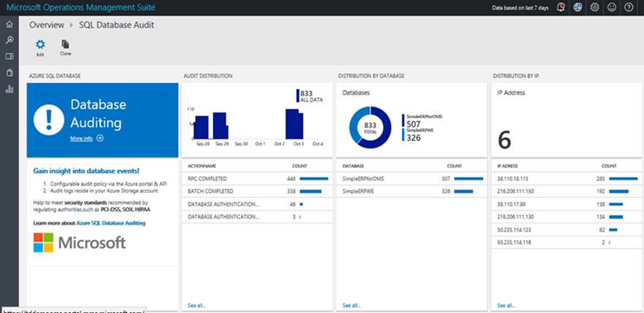Click SQL Database Audit breadcrumb
The height and width of the screenshot is (313, 644).
pos(117,25)
